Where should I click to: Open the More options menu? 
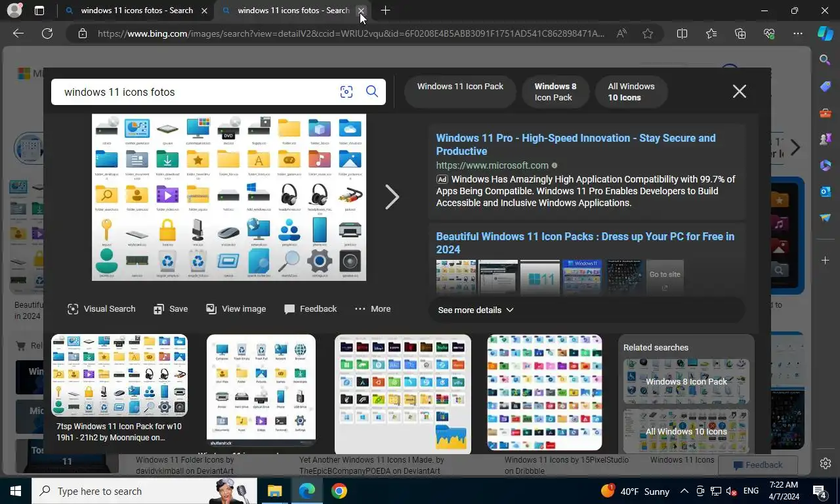pyautogui.click(x=373, y=308)
